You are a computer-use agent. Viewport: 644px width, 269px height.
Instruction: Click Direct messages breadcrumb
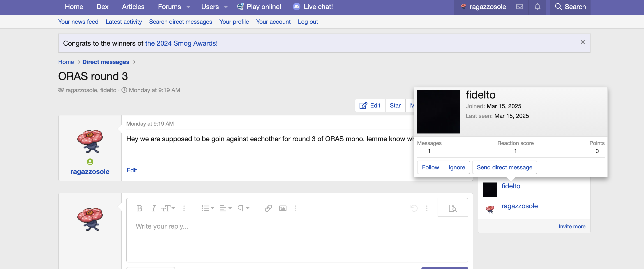[x=106, y=62]
